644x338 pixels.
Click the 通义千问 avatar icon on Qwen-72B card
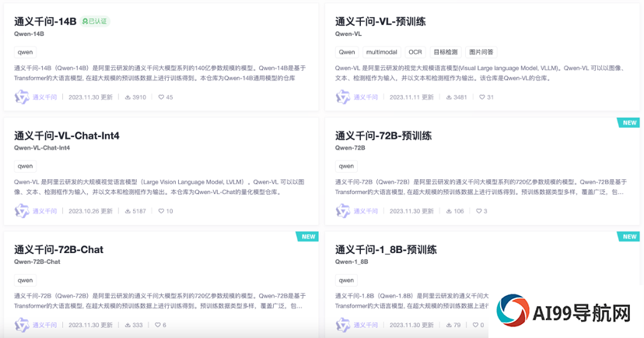pos(343,211)
